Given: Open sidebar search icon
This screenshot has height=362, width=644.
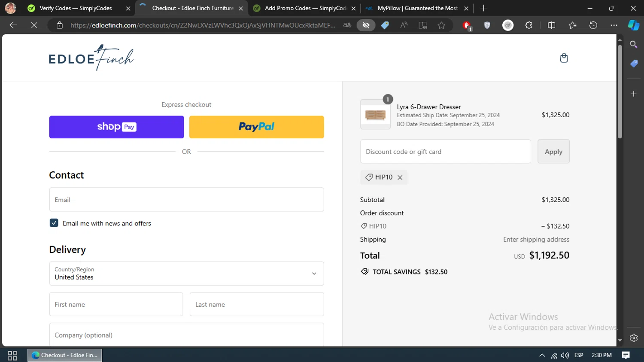Looking at the screenshot, I should point(634,44).
